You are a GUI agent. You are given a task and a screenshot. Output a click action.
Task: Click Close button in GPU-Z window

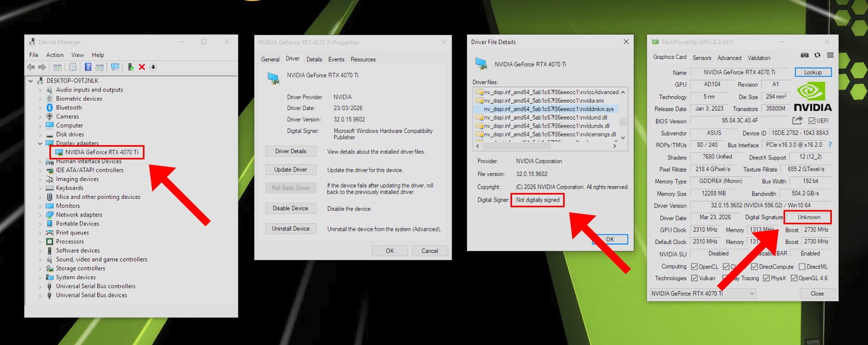tap(817, 293)
